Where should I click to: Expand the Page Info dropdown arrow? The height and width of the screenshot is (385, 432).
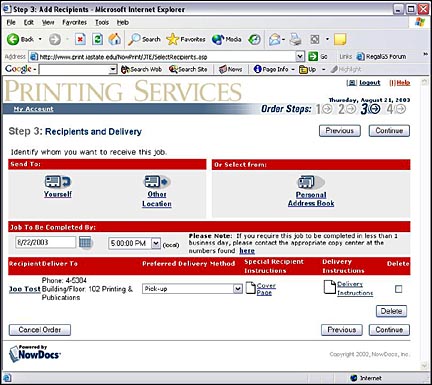(293, 69)
